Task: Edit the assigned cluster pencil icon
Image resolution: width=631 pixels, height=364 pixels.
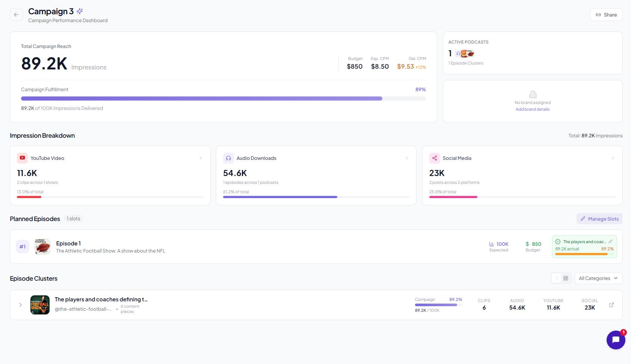Action: (x=610, y=242)
